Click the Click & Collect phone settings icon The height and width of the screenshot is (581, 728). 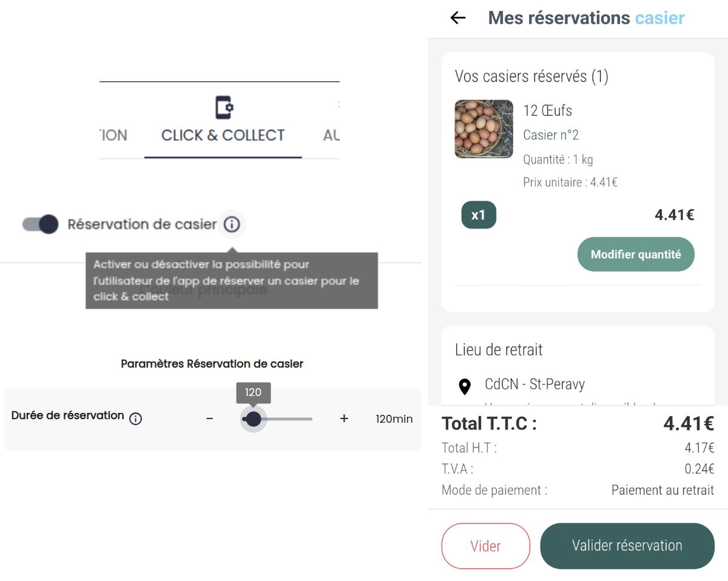pyautogui.click(x=224, y=107)
